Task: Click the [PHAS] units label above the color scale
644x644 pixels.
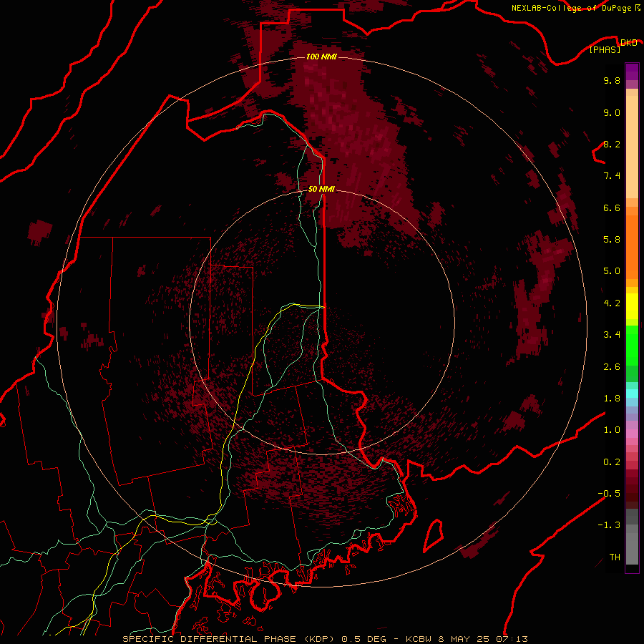Action: pos(605,49)
